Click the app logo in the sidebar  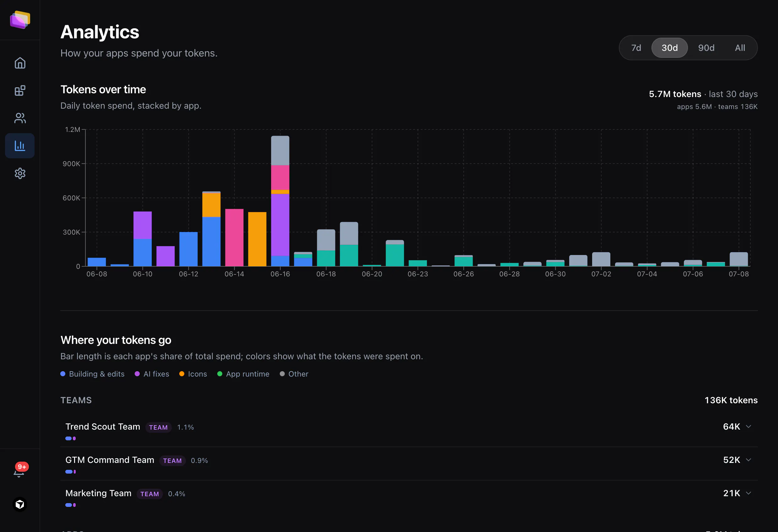coord(20,20)
